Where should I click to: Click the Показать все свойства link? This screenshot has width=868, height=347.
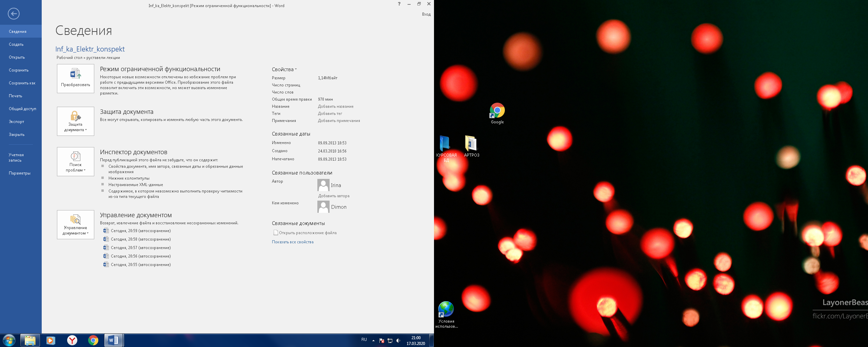[x=293, y=242]
